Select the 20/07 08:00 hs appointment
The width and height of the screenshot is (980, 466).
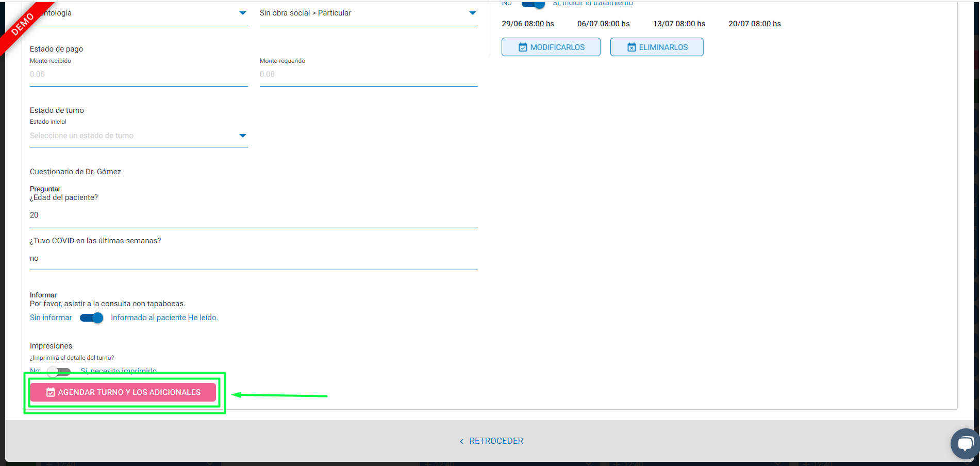point(755,24)
